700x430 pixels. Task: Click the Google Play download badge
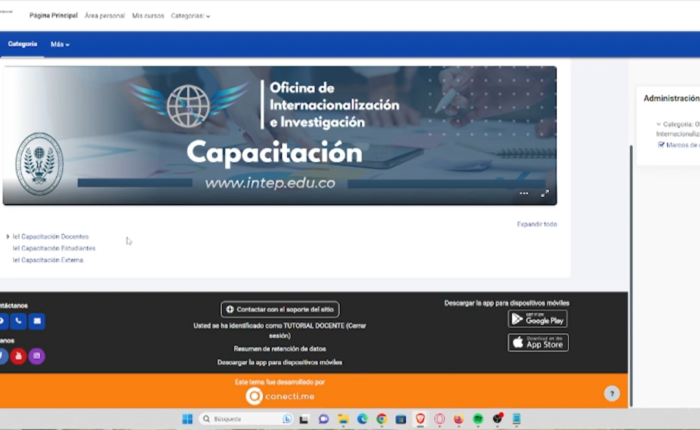point(537,319)
